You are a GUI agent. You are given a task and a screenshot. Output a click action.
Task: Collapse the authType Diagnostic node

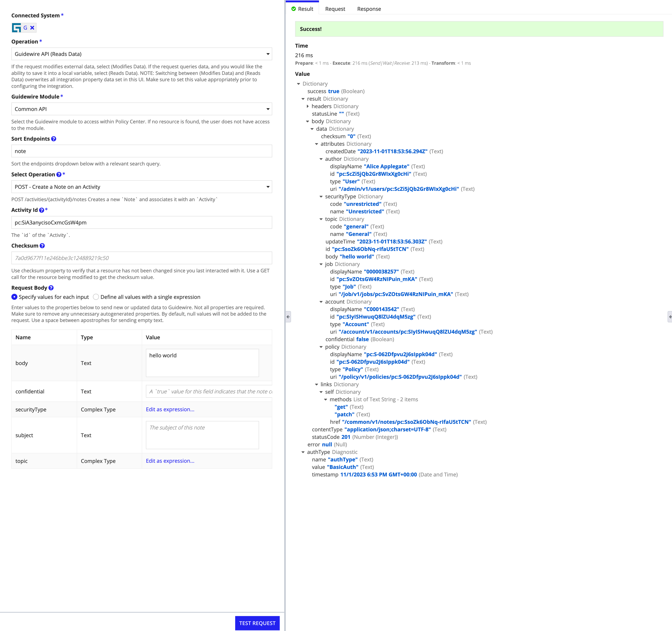tap(303, 452)
